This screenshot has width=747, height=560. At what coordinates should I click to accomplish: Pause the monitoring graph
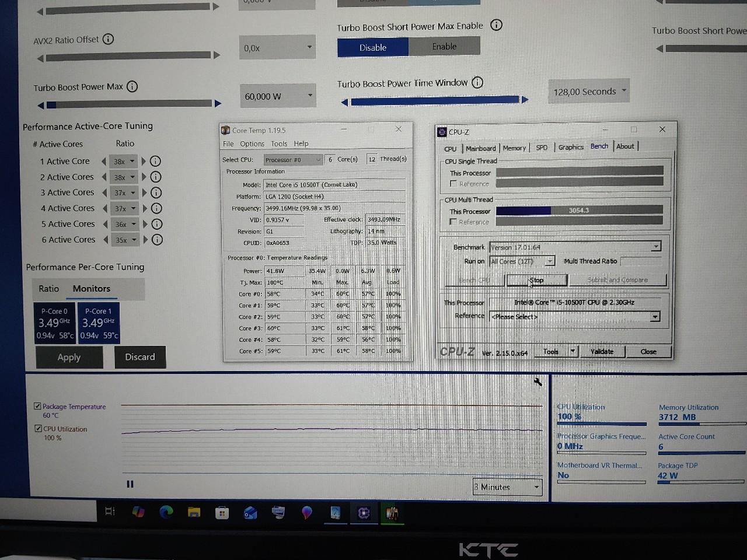(x=130, y=484)
